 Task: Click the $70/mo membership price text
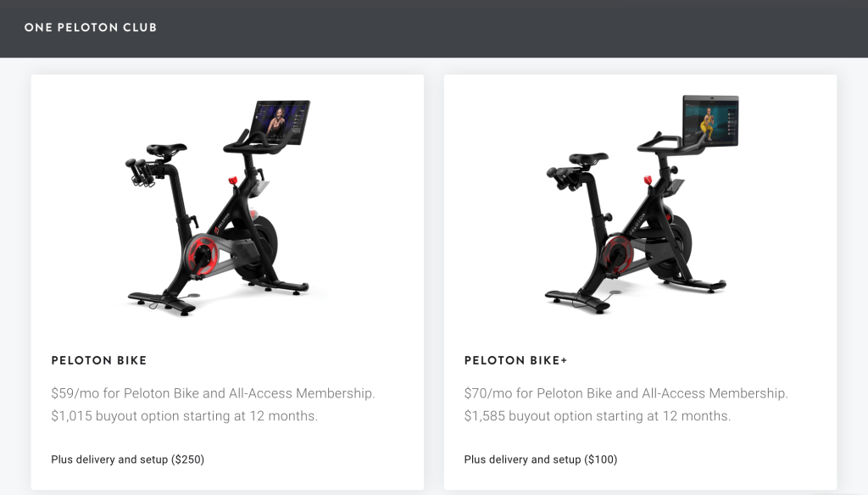click(x=626, y=393)
